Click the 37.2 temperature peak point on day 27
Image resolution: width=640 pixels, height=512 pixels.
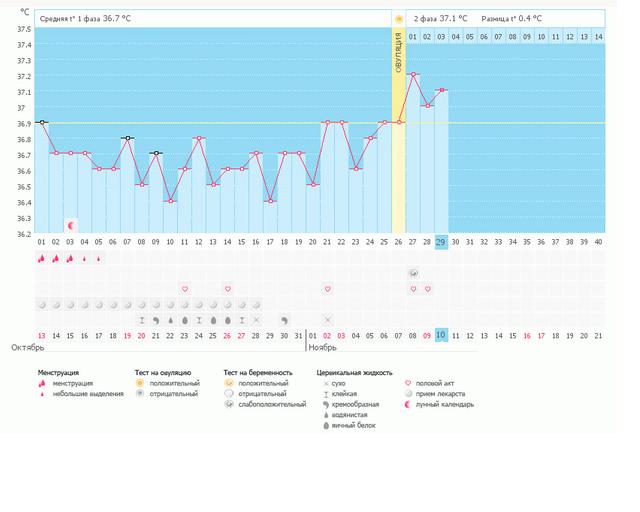[x=413, y=74]
